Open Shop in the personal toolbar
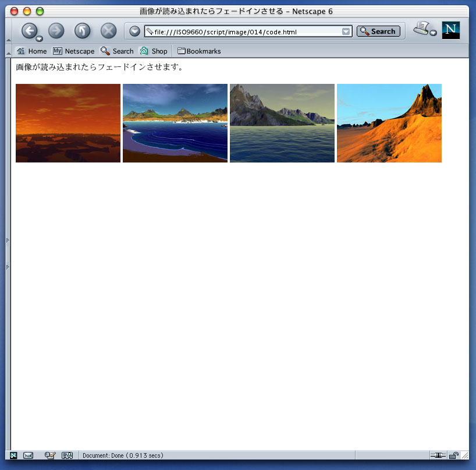The height and width of the screenshot is (470, 476). (154, 51)
